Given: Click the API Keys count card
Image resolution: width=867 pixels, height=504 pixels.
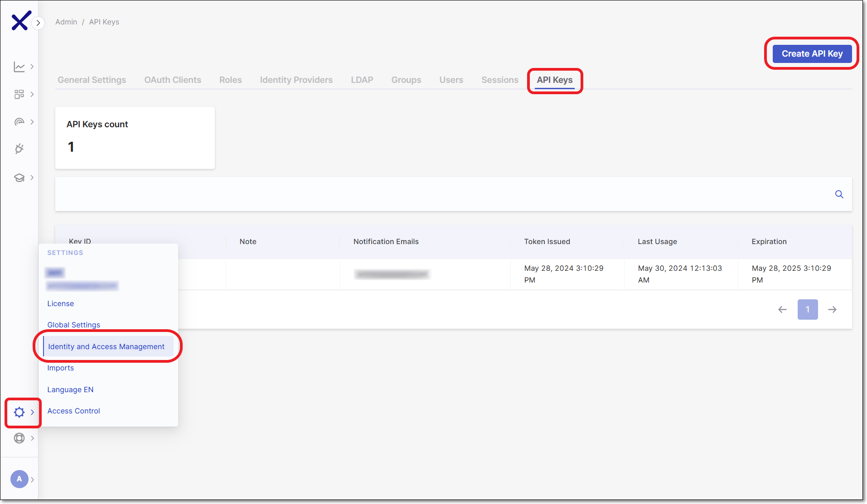Looking at the screenshot, I should click(x=135, y=138).
